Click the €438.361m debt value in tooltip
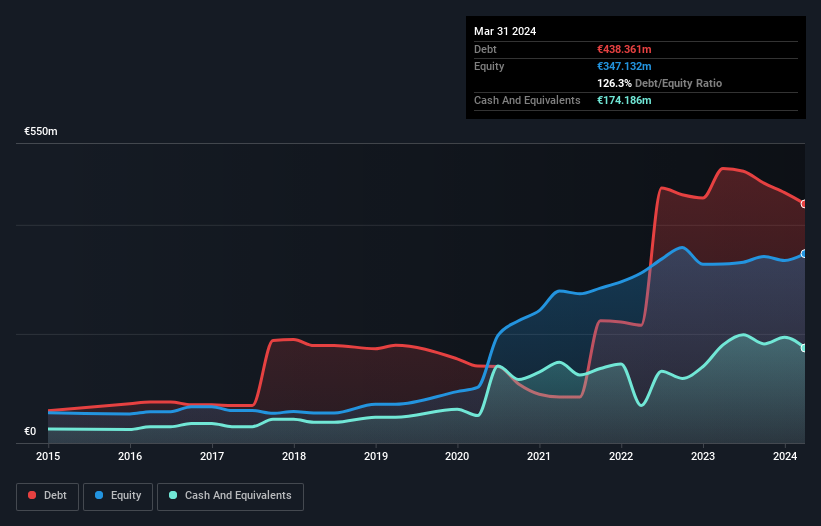This screenshot has width=821, height=526. point(624,49)
